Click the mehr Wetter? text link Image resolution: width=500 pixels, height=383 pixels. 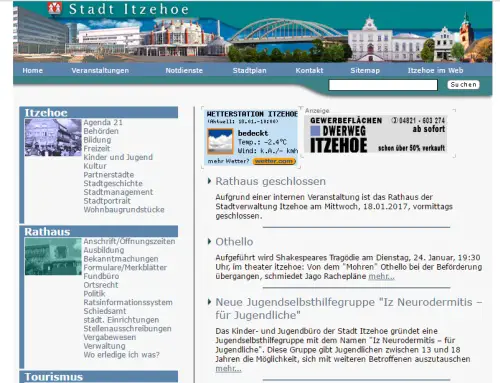(x=228, y=161)
